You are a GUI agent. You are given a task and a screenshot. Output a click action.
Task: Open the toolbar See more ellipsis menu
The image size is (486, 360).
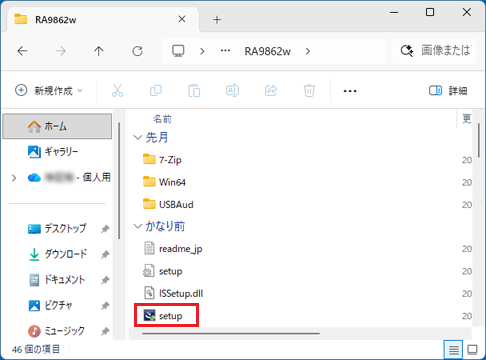(350, 91)
